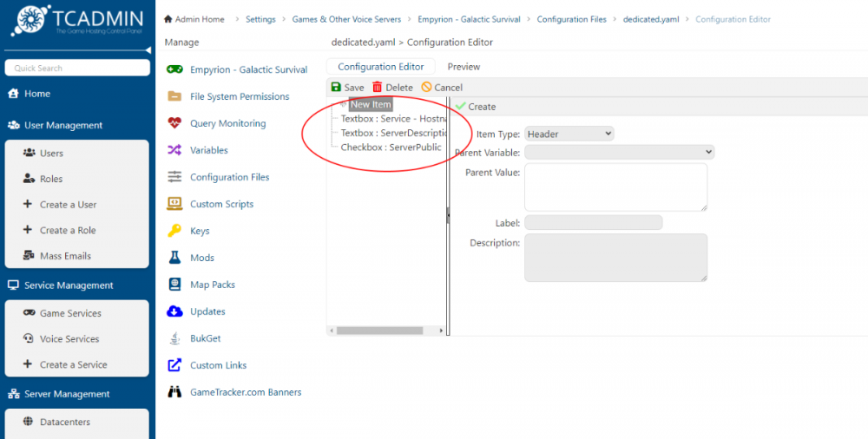Open Game Services in sidebar
Viewport: 868px width, 439px height.
[70, 313]
